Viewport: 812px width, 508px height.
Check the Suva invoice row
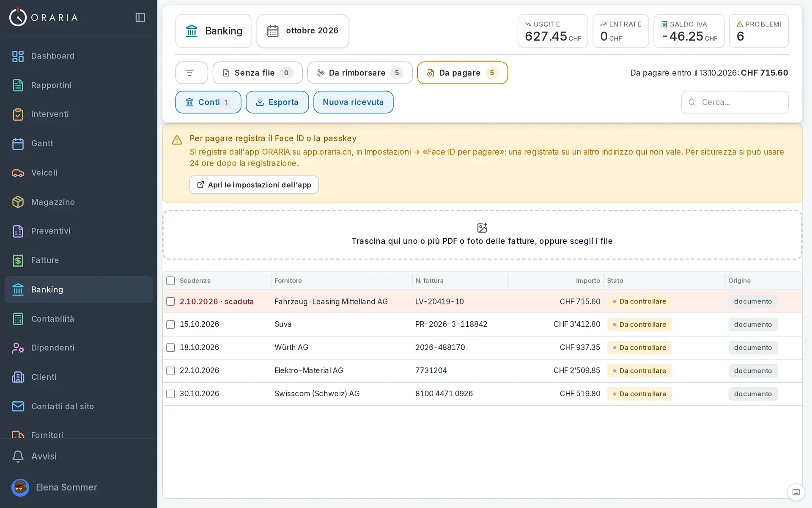click(x=170, y=324)
